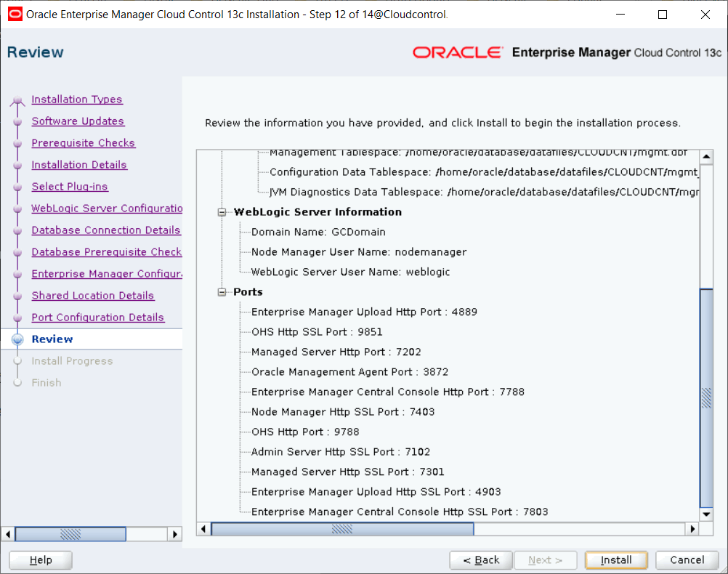Open Database Connection Details step

pyautogui.click(x=106, y=230)
